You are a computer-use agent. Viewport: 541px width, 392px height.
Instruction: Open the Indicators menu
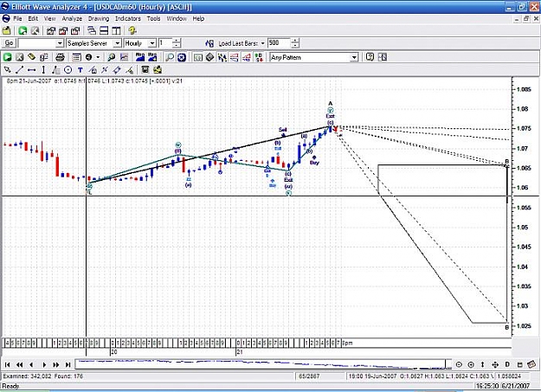[127, 19]
